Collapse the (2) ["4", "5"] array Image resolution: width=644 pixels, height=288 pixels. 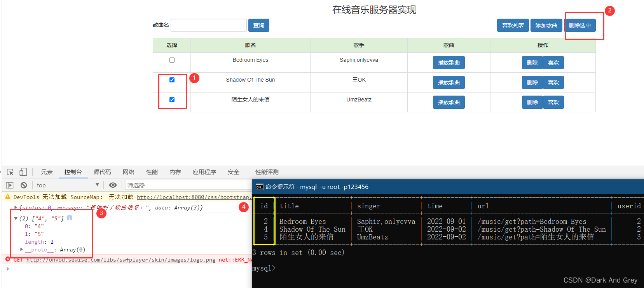[x=16, y=218]
